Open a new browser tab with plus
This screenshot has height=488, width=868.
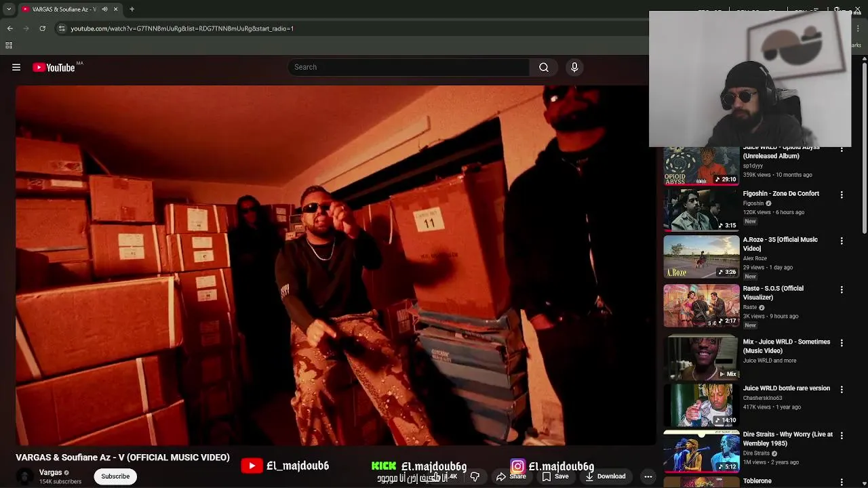point(132,9)
